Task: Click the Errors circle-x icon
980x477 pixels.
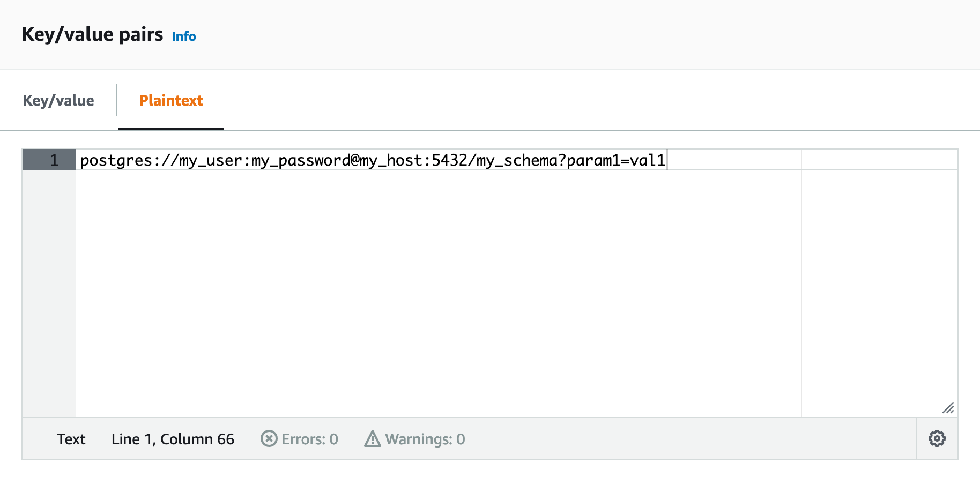Action: pos(269,439)
